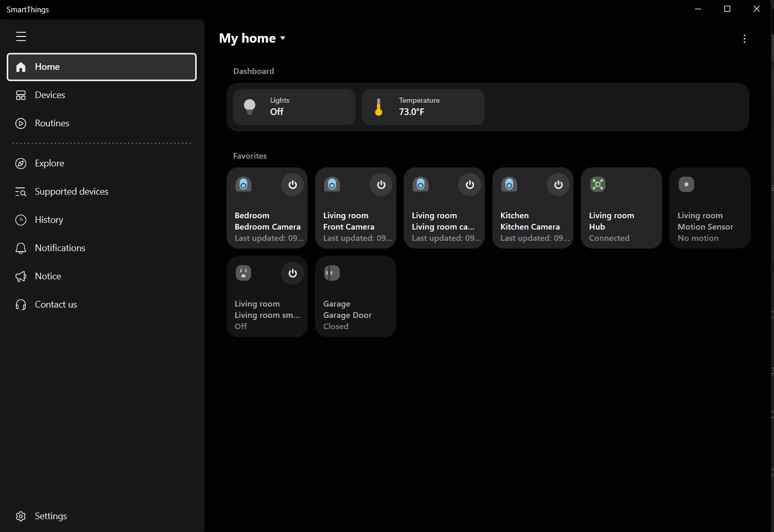Click the thermometer icon on Temperature card
Viewport: 774px width, 532px height.
379,107
